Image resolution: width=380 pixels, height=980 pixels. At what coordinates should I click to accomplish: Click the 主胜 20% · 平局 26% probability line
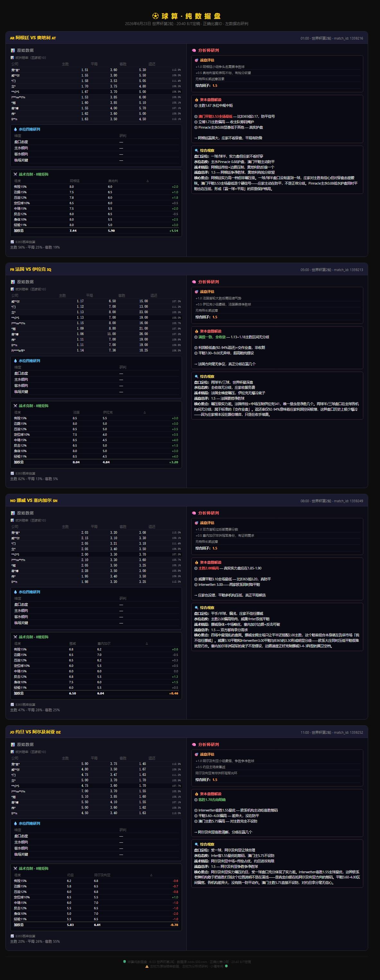(35, 941)
